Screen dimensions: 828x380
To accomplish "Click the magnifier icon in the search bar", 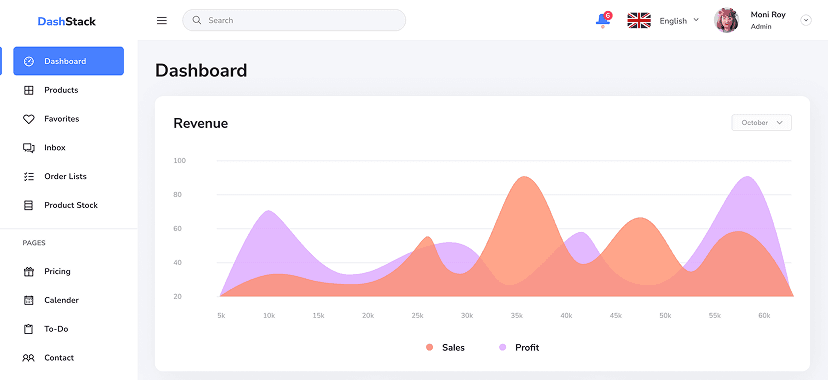I will (x=197, y=20).
